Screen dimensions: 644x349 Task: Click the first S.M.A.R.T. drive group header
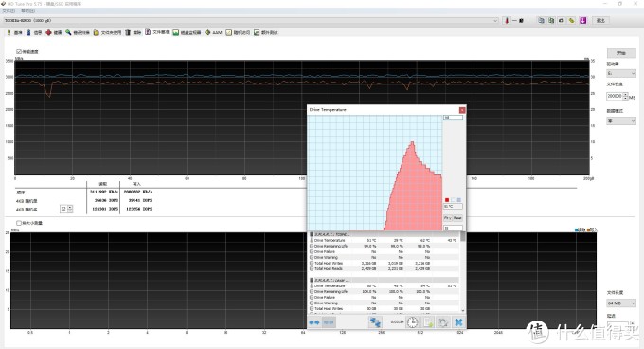coord(384,234)
